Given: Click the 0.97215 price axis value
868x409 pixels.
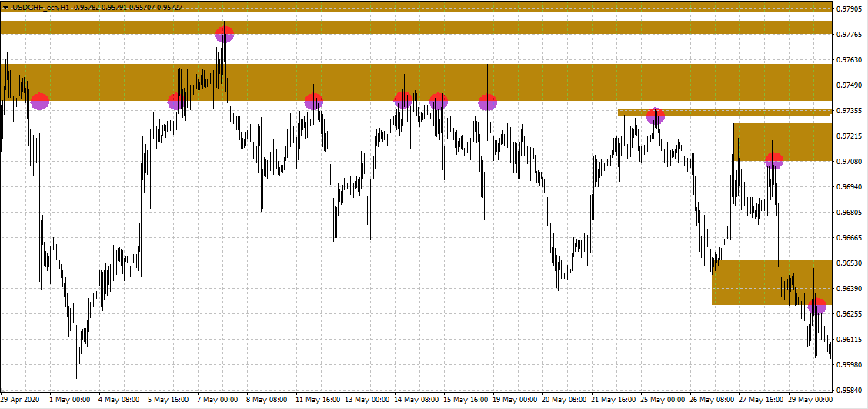Looking at the screenshot, I should pos(850,136).
